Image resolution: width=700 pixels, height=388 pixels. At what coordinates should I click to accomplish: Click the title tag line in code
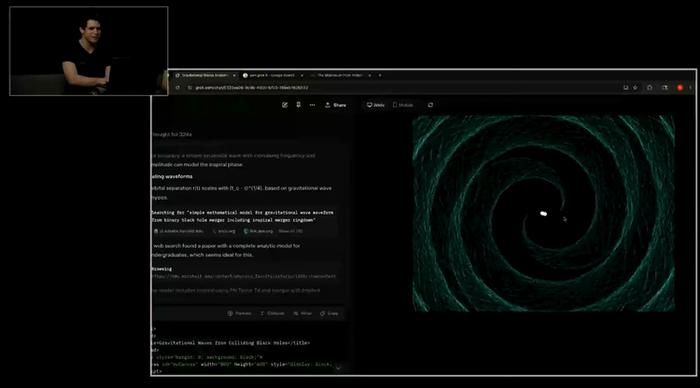pos(231,343)
